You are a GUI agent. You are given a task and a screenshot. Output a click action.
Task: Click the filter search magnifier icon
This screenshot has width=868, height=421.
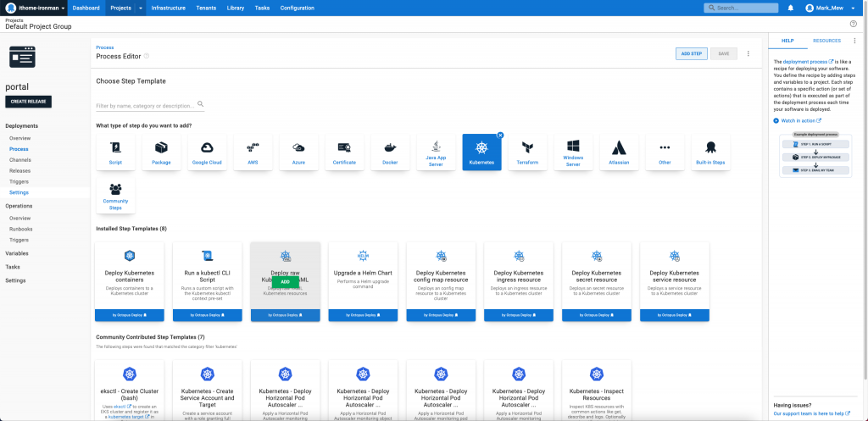point(200,104)
